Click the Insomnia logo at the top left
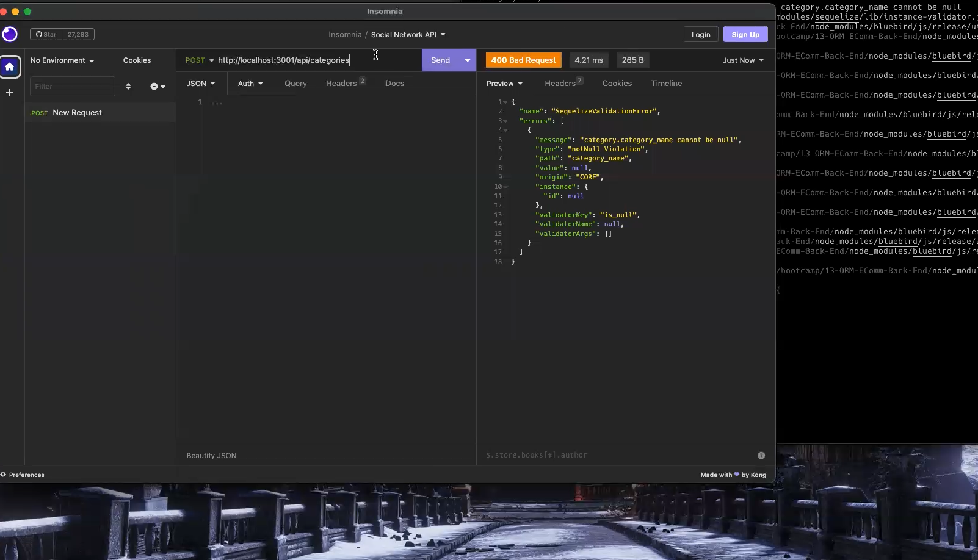 pyautogui.click(x=10, y=34)
